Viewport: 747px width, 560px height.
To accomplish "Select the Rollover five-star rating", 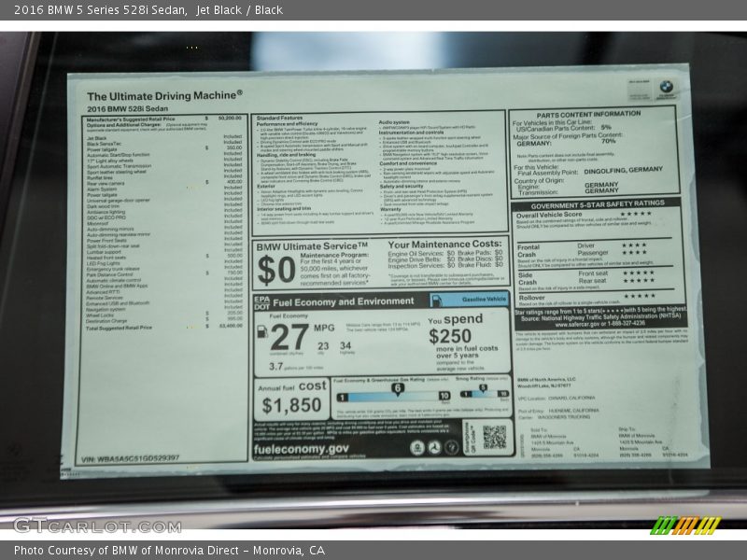I will 637,296.
